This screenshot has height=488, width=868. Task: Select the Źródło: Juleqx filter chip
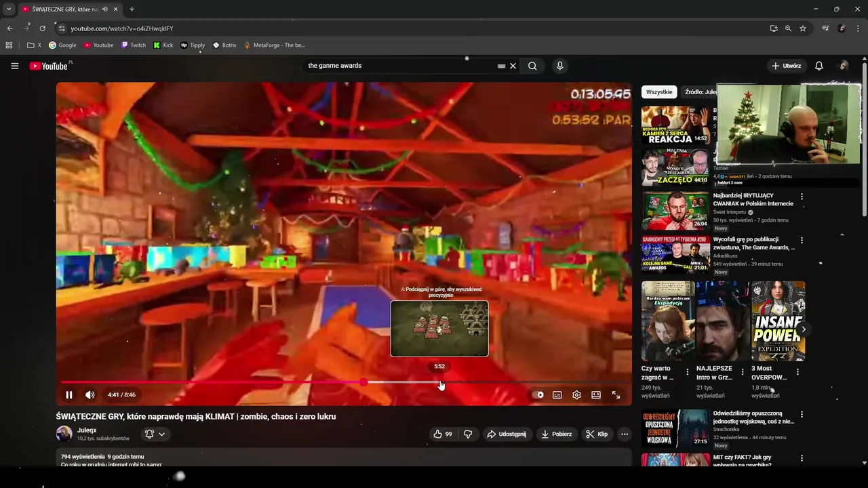click(701, 91)
